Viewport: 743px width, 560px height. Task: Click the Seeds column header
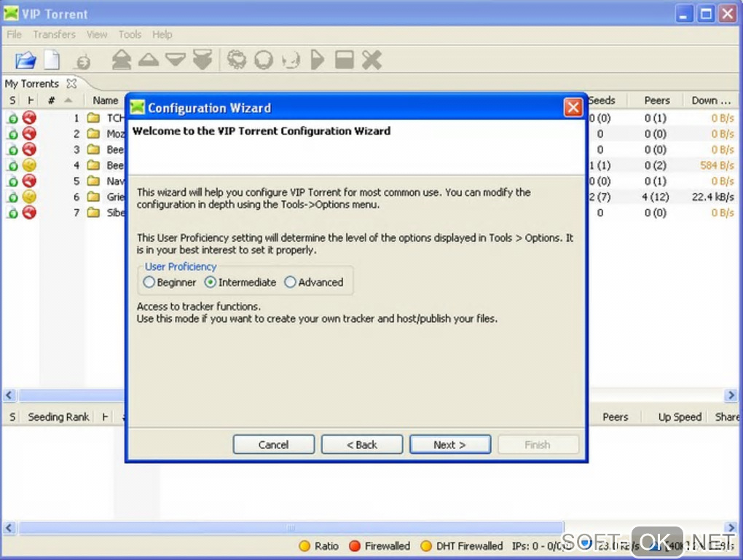[602, 100]
